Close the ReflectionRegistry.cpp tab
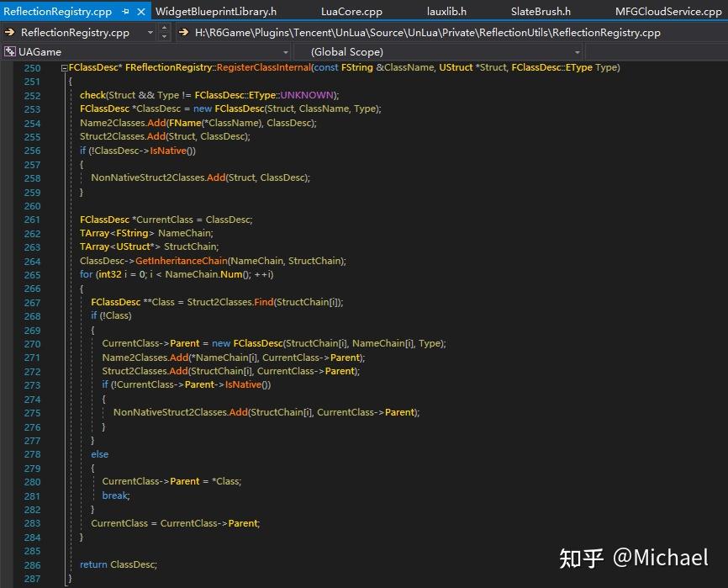 click(x=141, y=12)
